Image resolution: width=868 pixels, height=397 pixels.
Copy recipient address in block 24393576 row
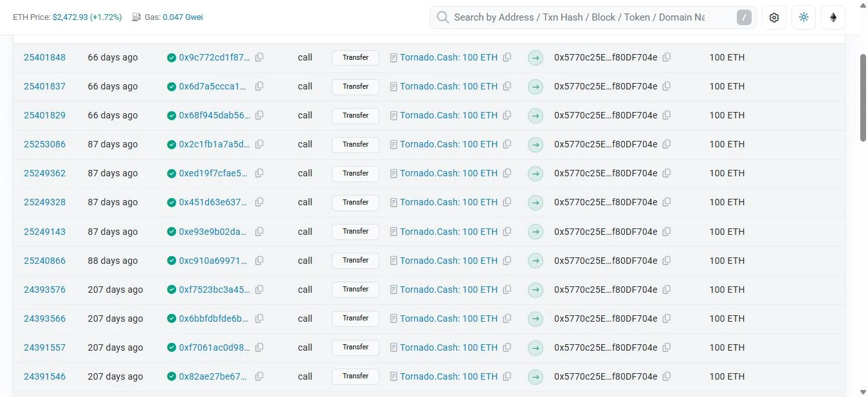667,290
